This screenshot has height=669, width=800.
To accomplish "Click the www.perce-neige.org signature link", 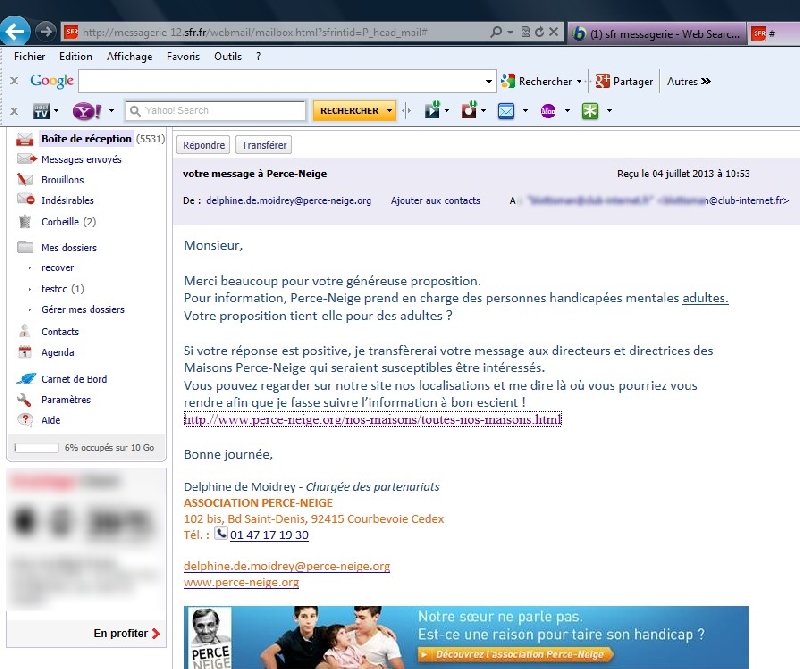I will (241, 582).
